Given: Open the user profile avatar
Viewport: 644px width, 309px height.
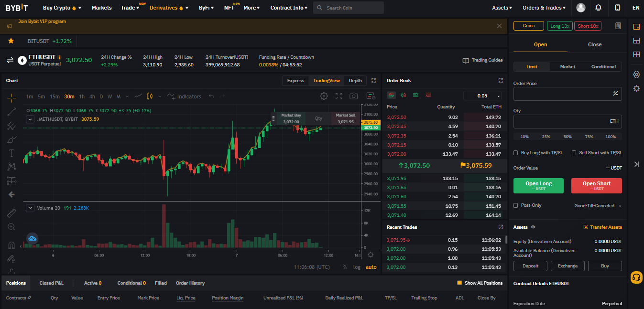Looking at the screenshot, I should (581, 8).
